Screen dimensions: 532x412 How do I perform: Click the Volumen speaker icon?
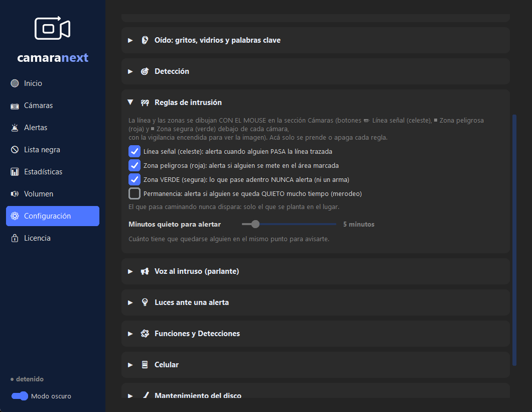(15, 194)
